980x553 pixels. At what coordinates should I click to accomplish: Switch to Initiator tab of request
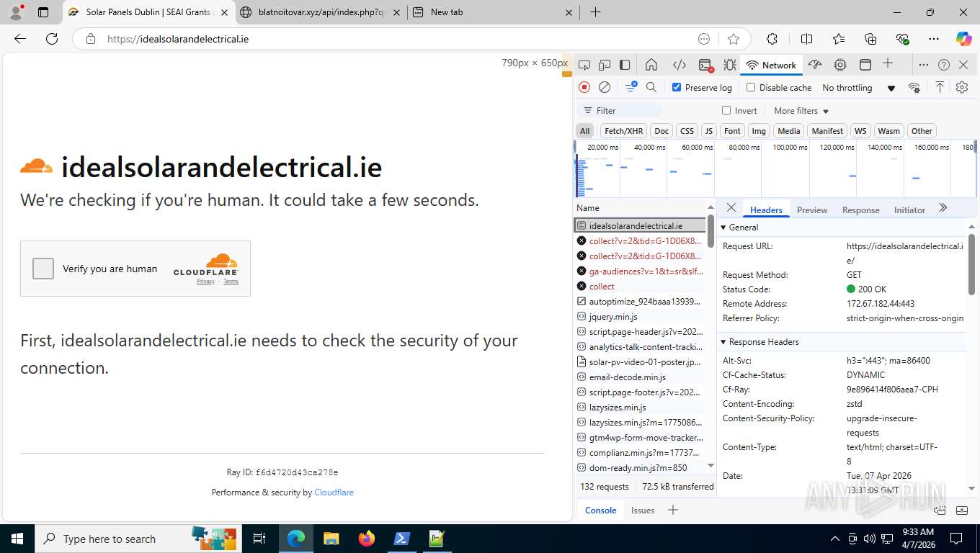(x=909, y=210)
